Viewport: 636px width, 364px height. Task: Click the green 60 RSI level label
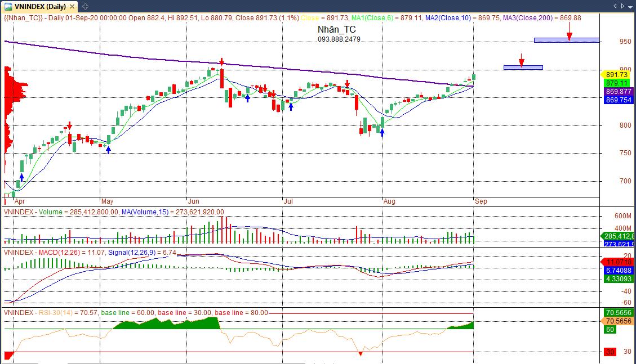click(x=610, y=330)
